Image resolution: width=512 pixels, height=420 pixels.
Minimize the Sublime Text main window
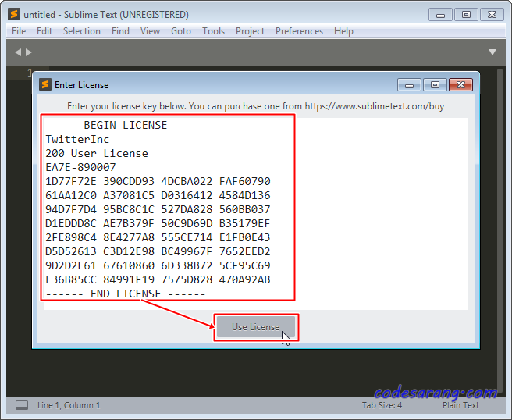pyautogui.click(x=440, y=15)
